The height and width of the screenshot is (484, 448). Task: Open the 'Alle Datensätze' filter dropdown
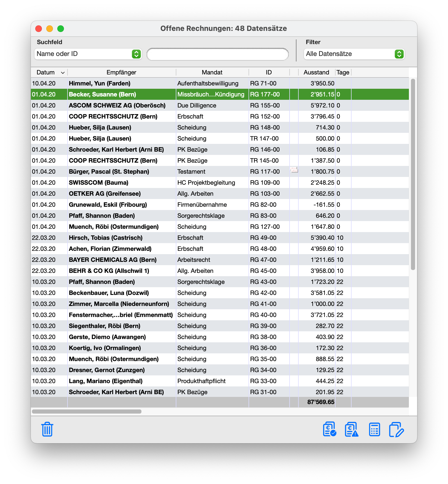[x=354, y=54]
